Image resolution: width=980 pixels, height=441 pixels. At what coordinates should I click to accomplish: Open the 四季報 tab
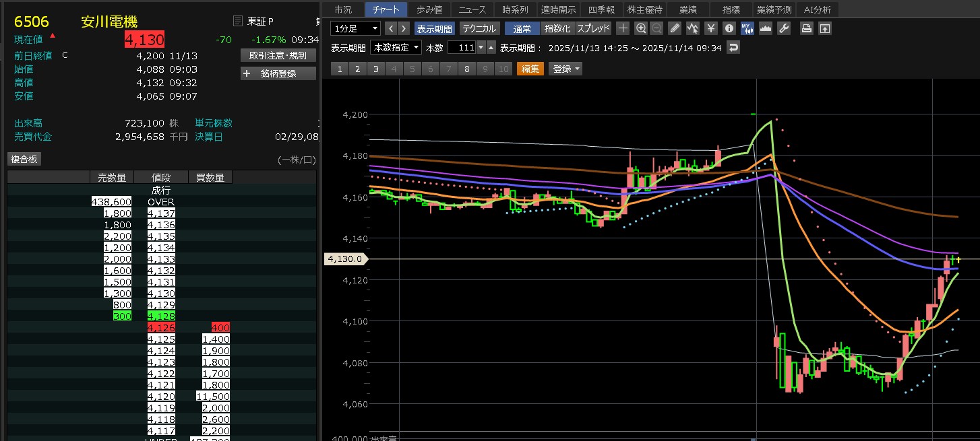[x=601, y=9]
